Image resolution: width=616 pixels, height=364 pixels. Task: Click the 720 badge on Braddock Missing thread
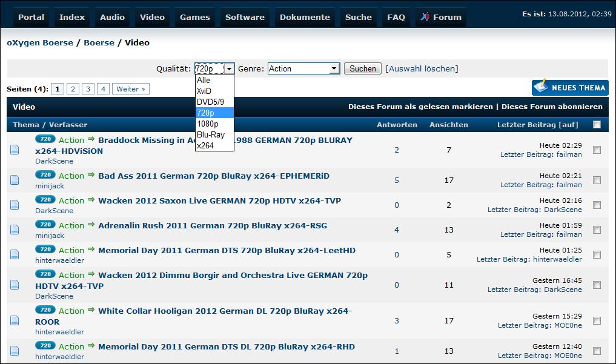pos(45,139)
